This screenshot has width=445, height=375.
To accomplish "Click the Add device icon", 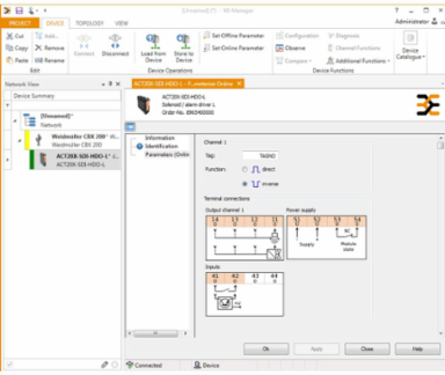I will click(39, 36).
